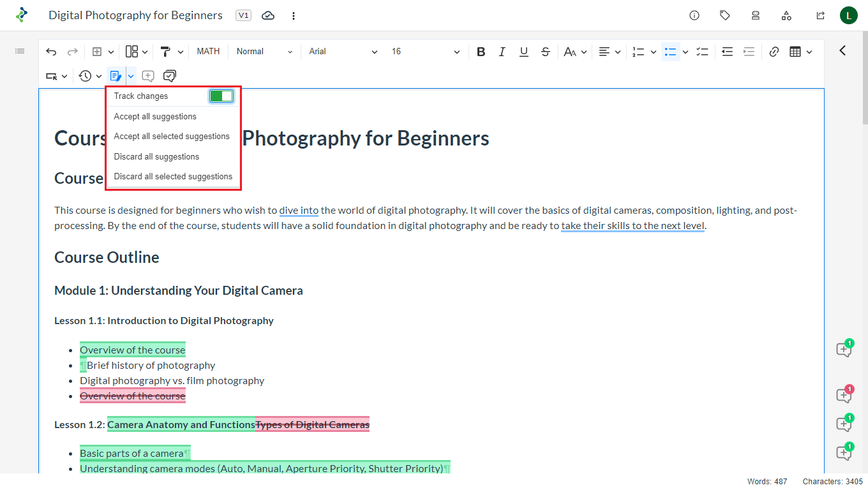Click the tag icon in header
This screenshot has width=868, height=490.
[725, 15]
